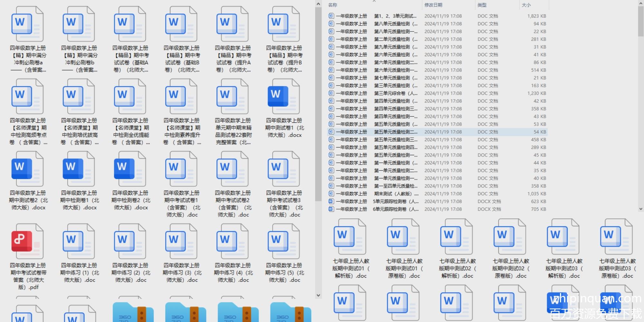Image resolution: width=644 pixels, height=322 pixels.
Task: Select 七年级期中测试02 (原卷版).doc file icon
Action: tap(510, 237)
